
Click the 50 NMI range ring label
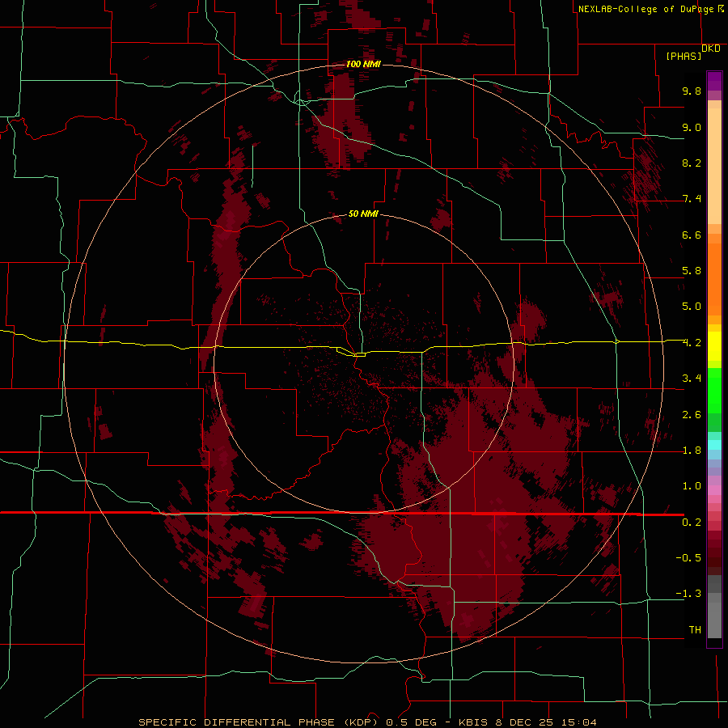tap(363, 214)
